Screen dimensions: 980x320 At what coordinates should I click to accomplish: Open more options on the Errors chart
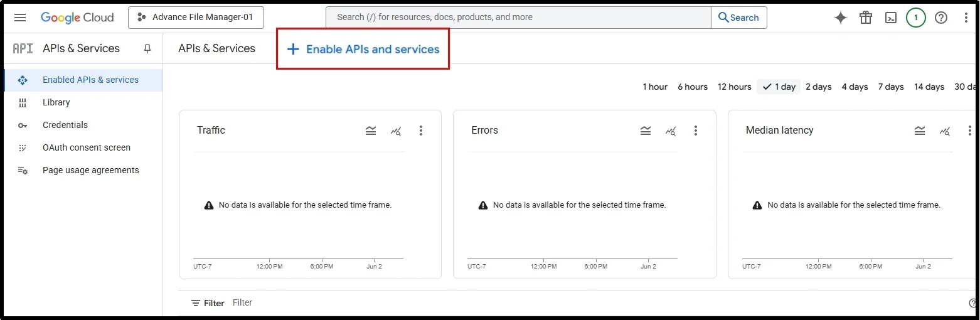click(696, 131)
